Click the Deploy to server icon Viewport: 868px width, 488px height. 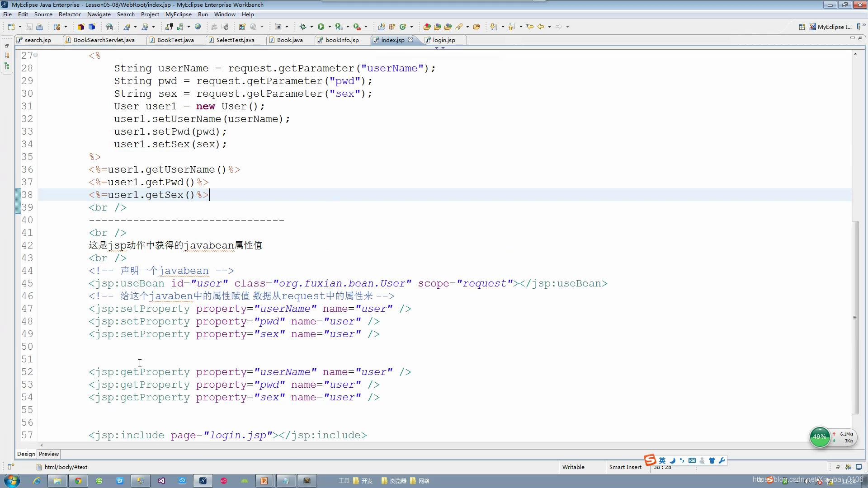(169, 27)
